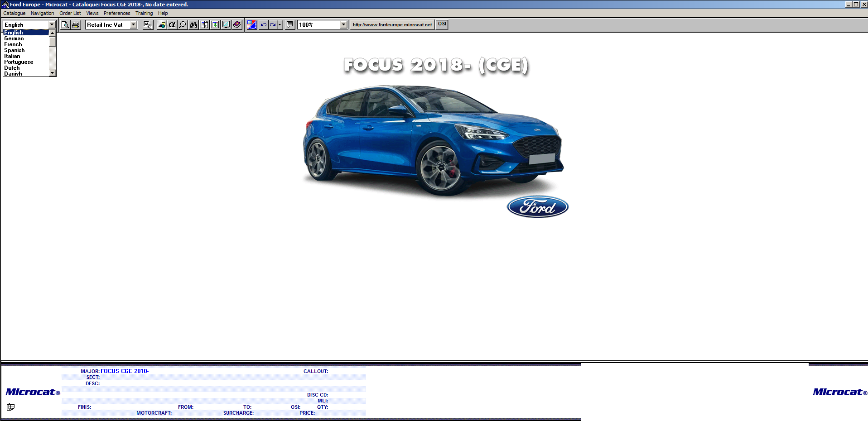
Task: Open the Notes toolbar icon
Action: click(289, 24)
